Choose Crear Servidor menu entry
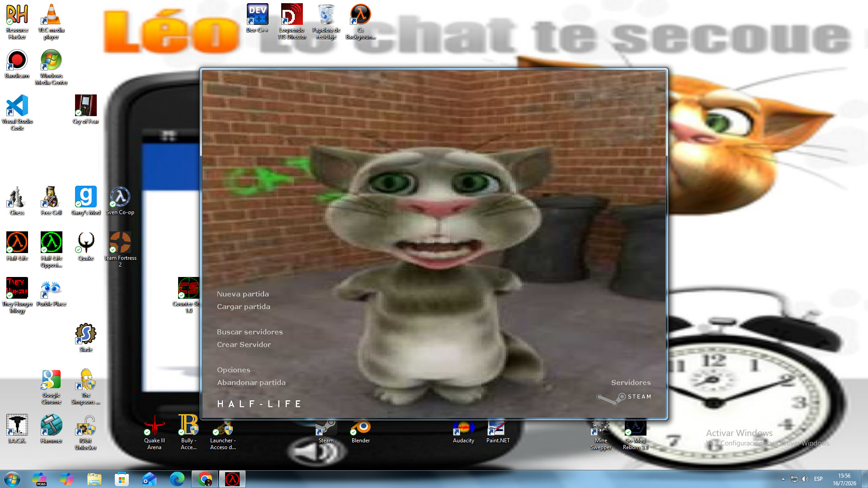The height and width of the screenshot is (488, 868). pos(244,345)
